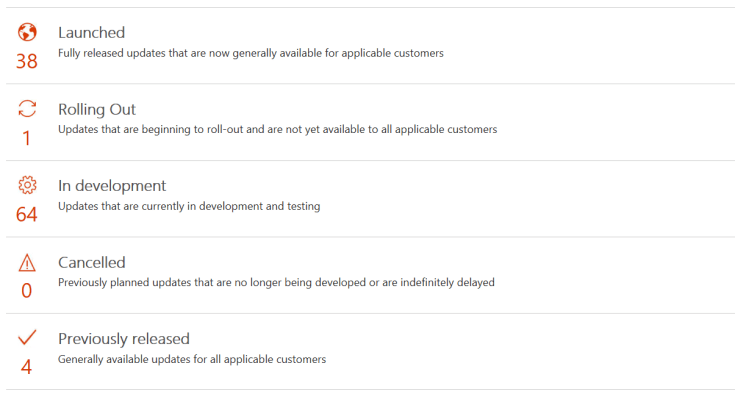This screenshot has height=402, width=735.
Task: Open the Previously released heading
Action: tap(124, 339)
